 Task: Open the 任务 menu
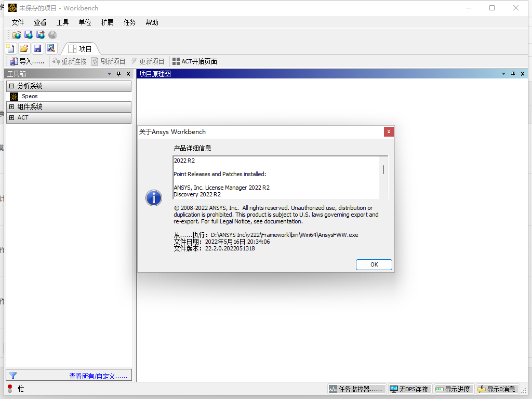pos(129,22)
